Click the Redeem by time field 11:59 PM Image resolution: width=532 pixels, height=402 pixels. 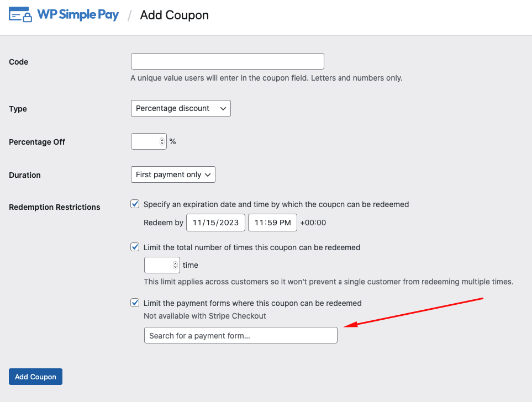(272, 223)
